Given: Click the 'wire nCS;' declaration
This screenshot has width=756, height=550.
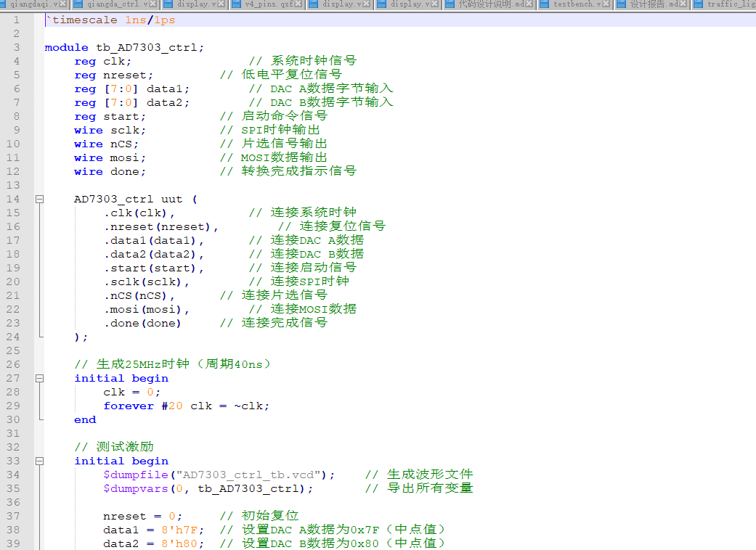Looking at the screenshot, I should click(x=106, y=144).
